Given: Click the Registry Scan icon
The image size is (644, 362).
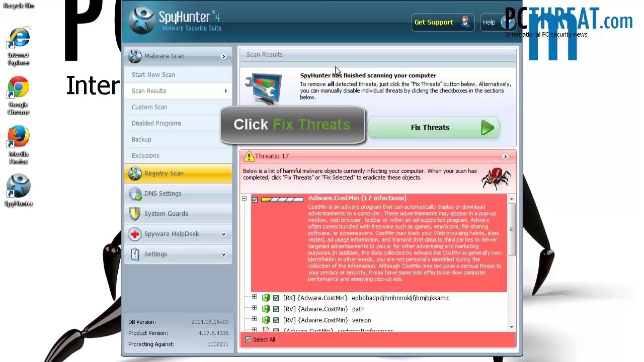Looking at the screenshot, I should point(135,173).
